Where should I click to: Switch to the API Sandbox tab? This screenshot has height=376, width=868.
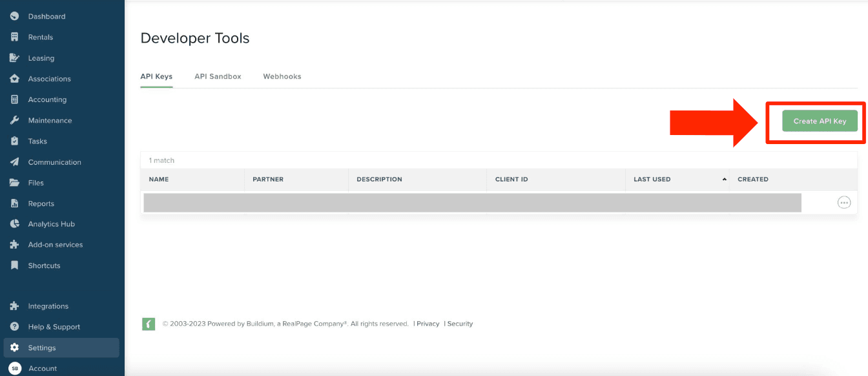(x=218, y=76)
